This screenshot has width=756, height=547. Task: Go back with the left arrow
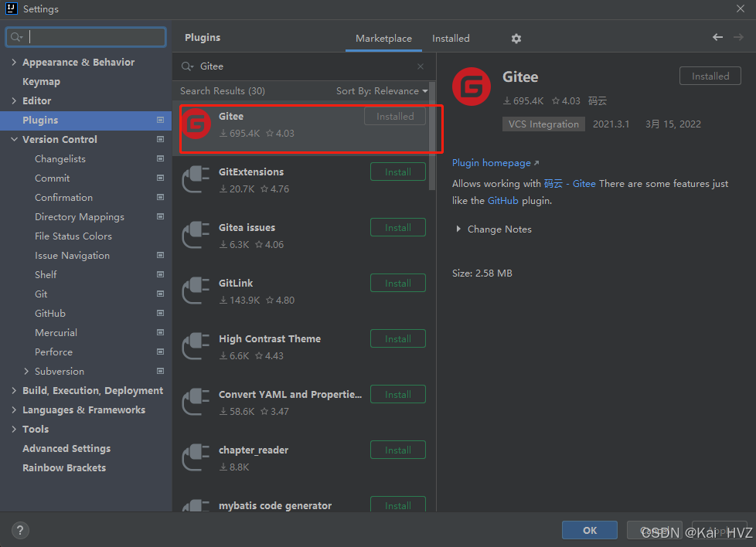point(717,37)
